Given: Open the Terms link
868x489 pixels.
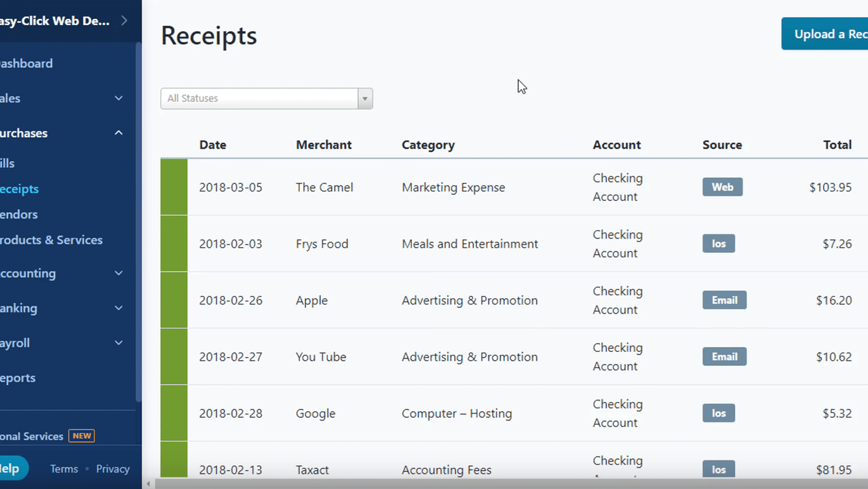Looking at the screenshot, I should (x=64, y=469).
